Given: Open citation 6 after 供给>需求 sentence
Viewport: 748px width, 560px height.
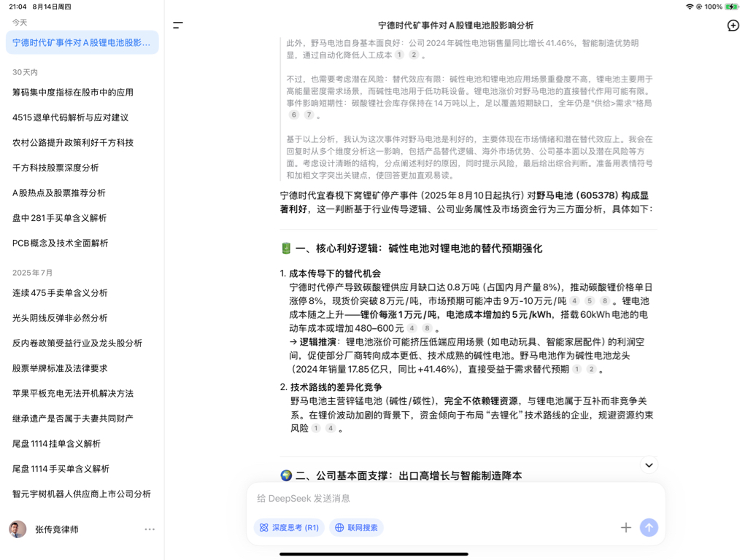Looking at the screenshot, I should pos(294,115).
